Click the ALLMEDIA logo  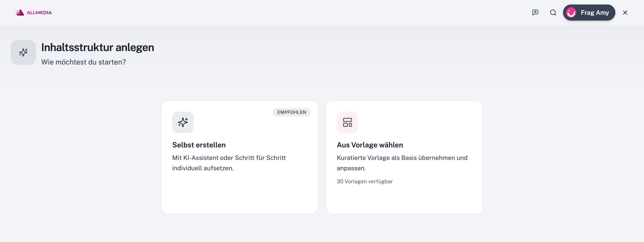click(x=34, y=13)
